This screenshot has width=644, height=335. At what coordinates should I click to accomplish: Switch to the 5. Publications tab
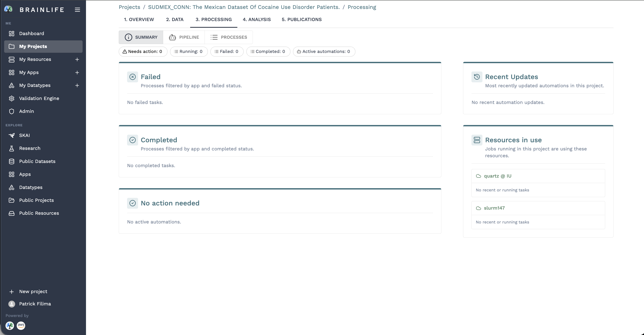tap(302, 20)
